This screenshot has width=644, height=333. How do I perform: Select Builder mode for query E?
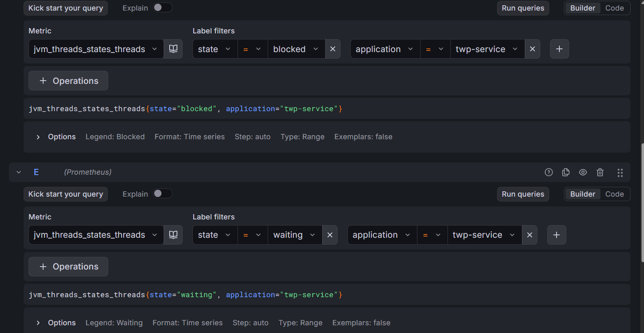pos(583,194)
